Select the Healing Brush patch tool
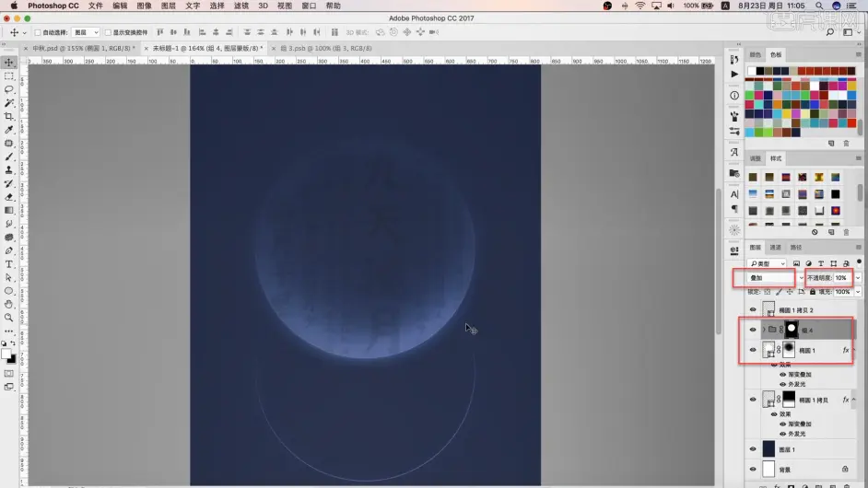 [9, 144]
